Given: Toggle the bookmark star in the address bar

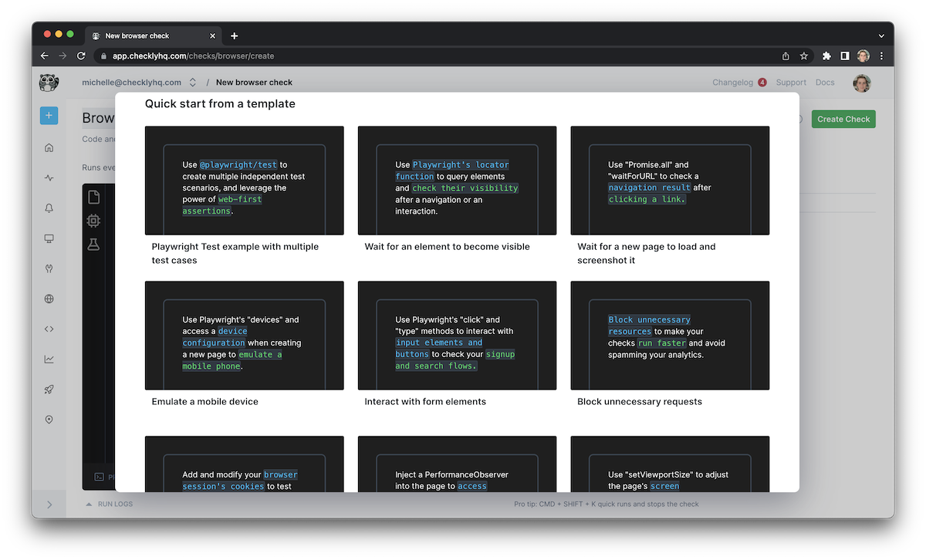Looking at the screenshot, I should click(803, 56).
